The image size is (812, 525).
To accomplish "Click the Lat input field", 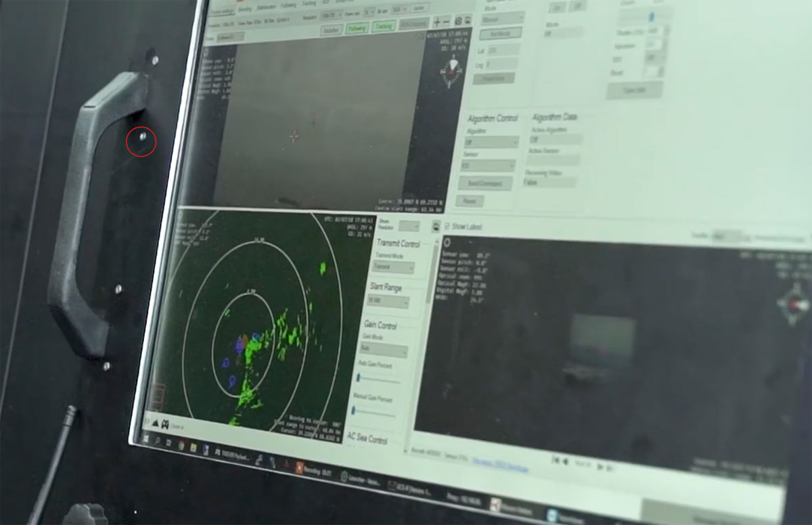I will pos(501,50).
